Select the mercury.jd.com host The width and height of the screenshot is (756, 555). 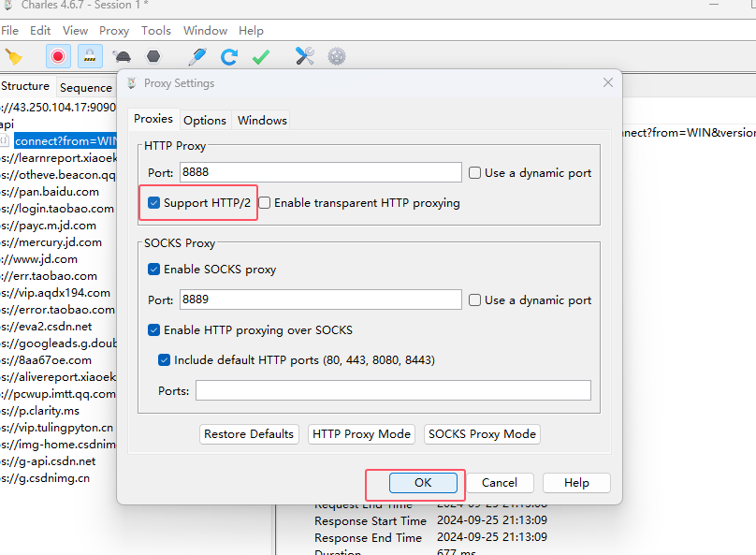pos(51,242)
